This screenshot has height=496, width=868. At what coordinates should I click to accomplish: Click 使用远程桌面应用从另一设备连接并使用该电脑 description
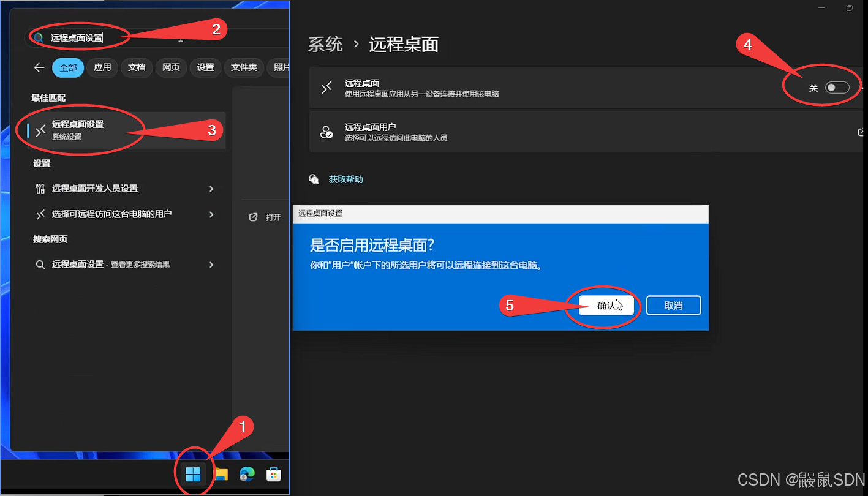click(x=421, y=94)
